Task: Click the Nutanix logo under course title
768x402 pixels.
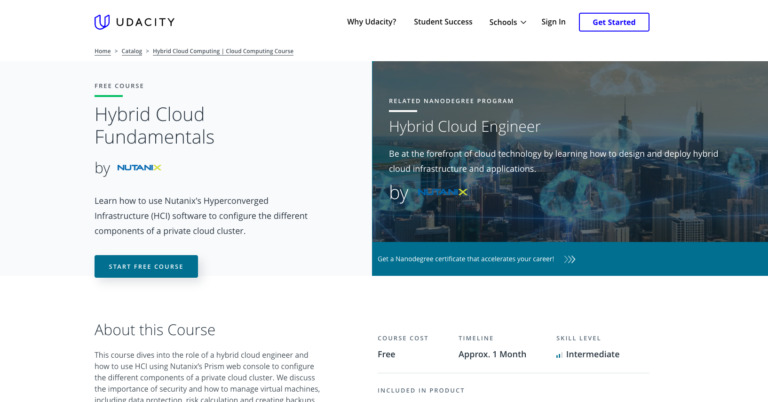Action: tap(139, 167)
